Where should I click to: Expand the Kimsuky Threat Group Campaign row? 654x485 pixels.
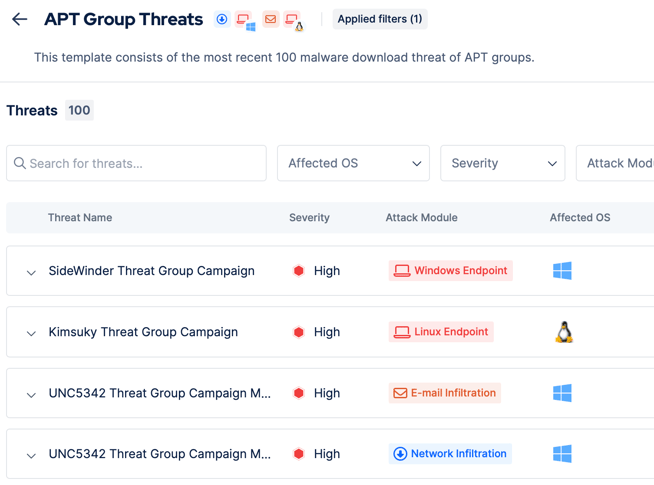(31, 333)
